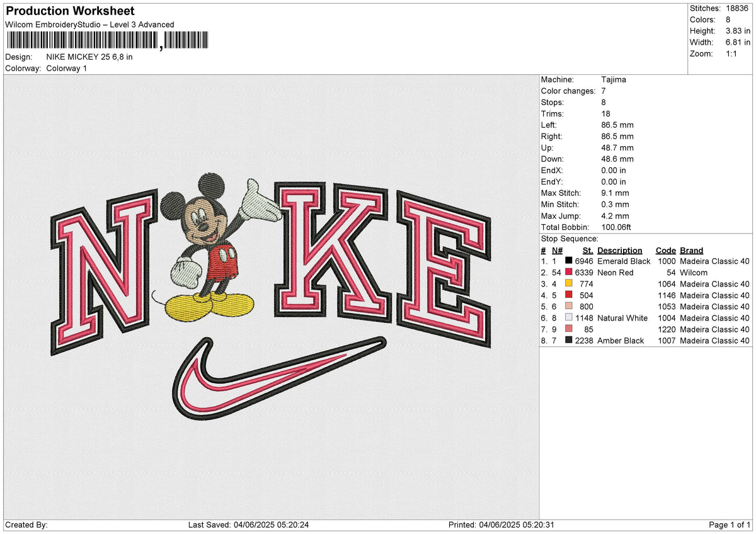Click the yellow swatch for code 1064
The width and height of the screenshot is (756, 534).
click(x=569, y=284)
